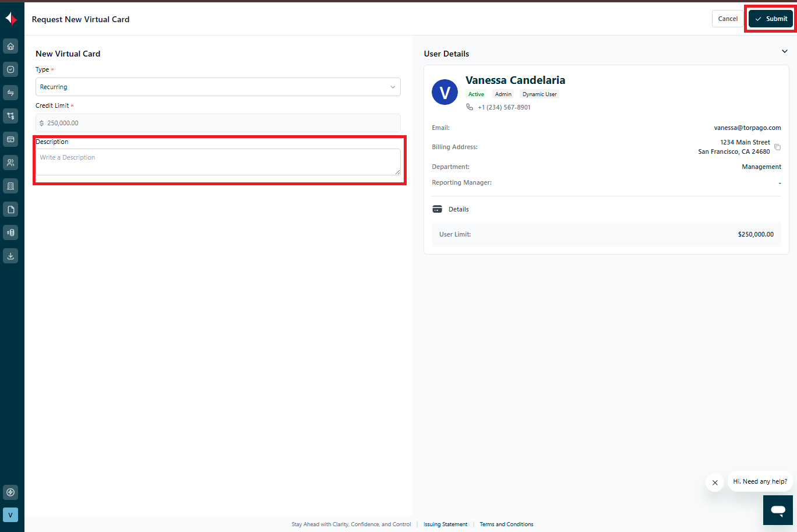Dismiss the 'Hi. Need any help?' chat prompt
The height and width of the screenshot is (532, 797).
click(715, 482)
